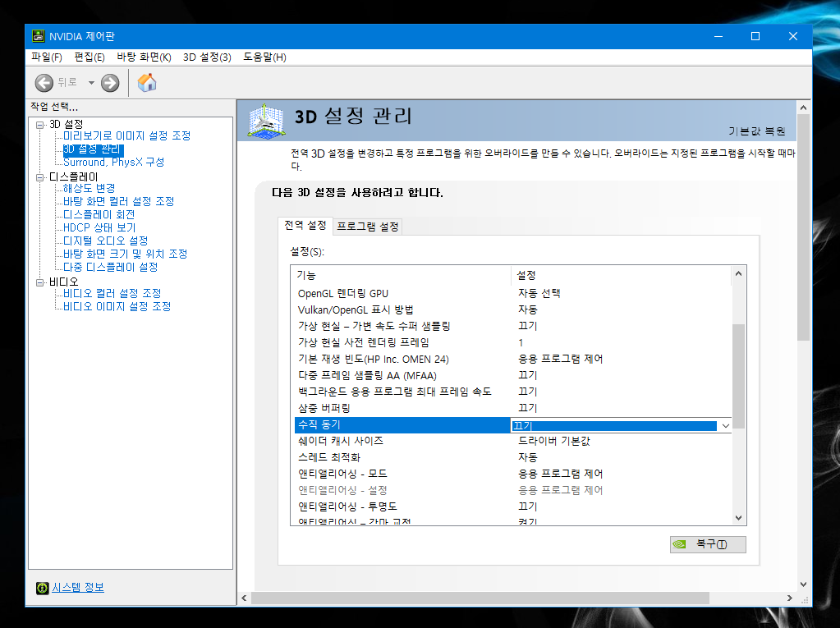Select 쉐이더 캐시 사이즈 row

[512, 441]
